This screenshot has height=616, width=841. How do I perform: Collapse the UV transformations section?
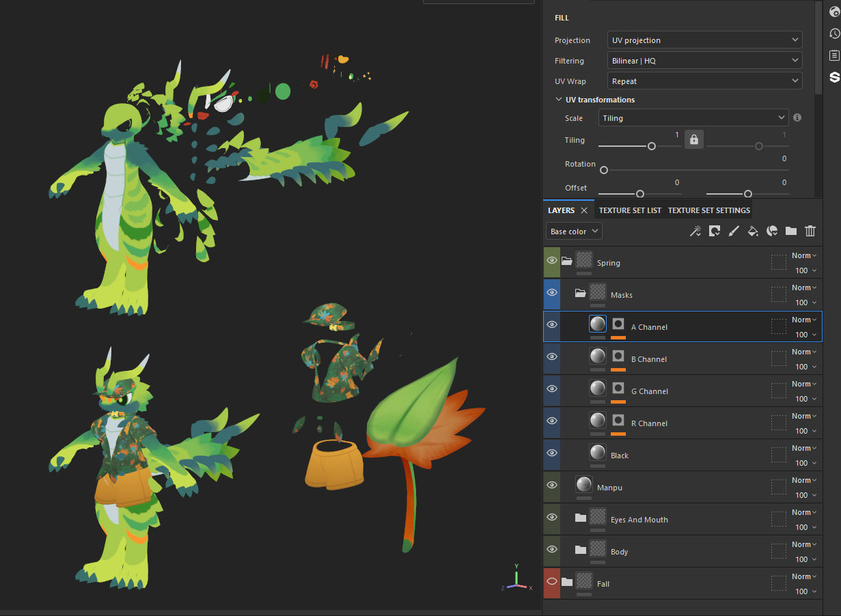coord(559,100)
